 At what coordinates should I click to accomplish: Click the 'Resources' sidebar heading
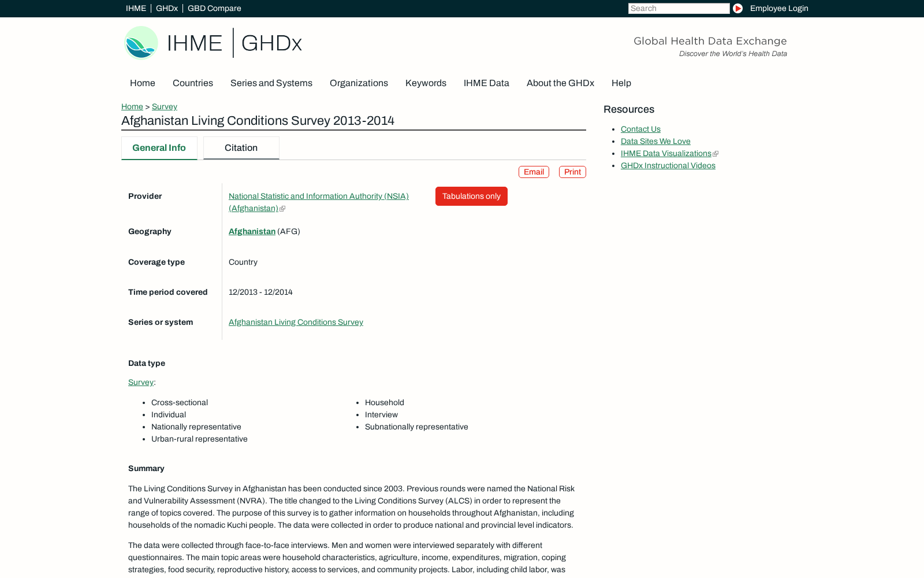click(629, 109)
